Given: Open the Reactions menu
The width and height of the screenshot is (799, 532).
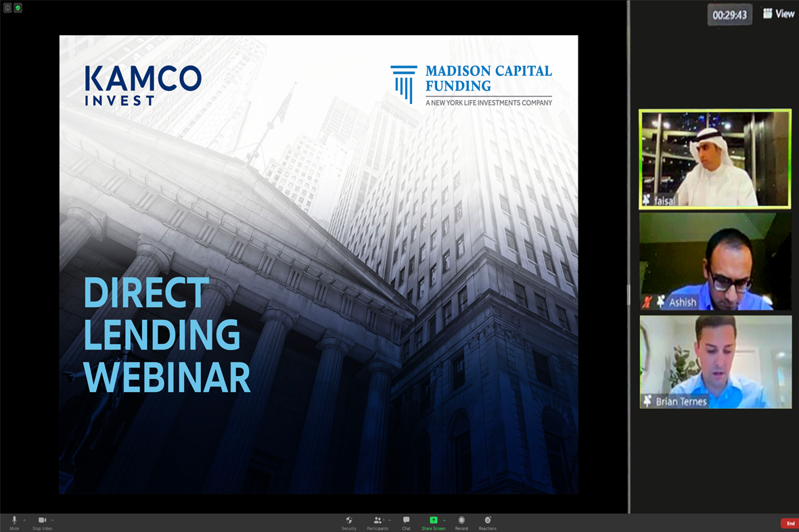Looking at the screenshot, I should pos(488,523).
